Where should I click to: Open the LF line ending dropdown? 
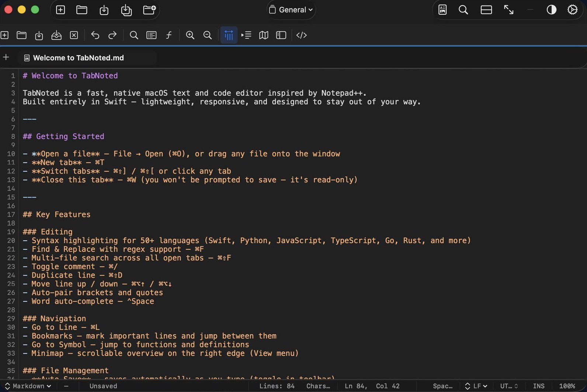point(476,386)
